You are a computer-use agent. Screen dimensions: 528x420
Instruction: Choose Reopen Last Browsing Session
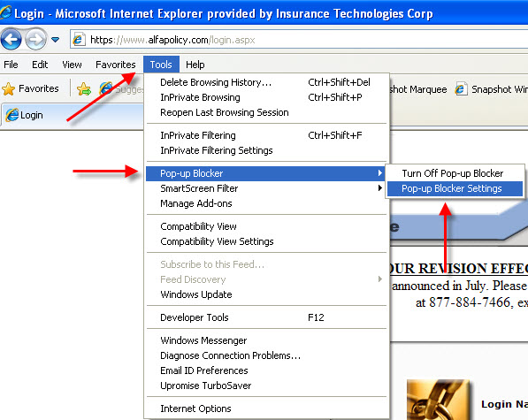tap(267, 112)
